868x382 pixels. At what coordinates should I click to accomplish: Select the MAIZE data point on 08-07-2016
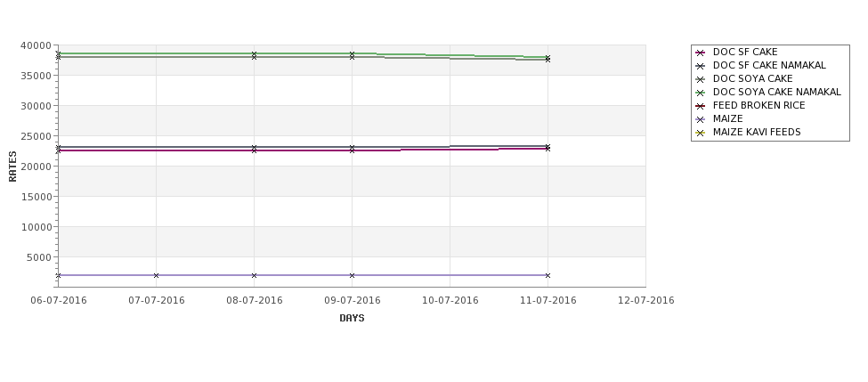point(255,276)
